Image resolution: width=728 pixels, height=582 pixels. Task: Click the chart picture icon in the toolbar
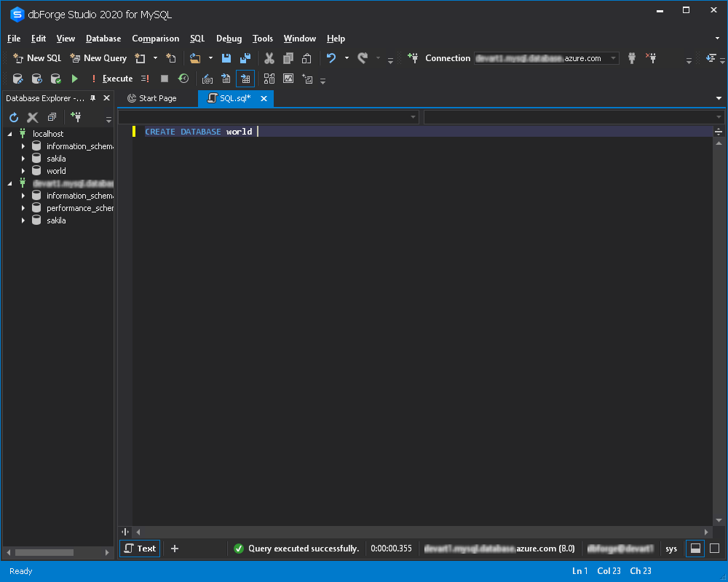tap(288, 79)
